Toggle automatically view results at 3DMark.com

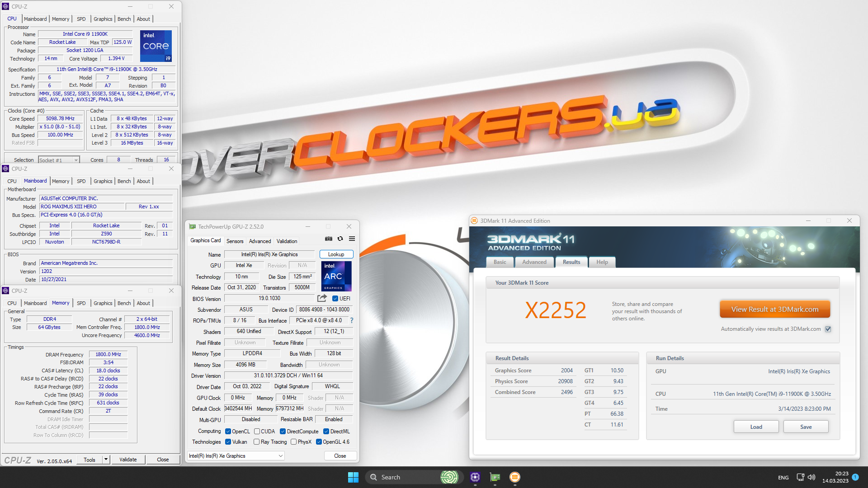click(x=828, y=329)
